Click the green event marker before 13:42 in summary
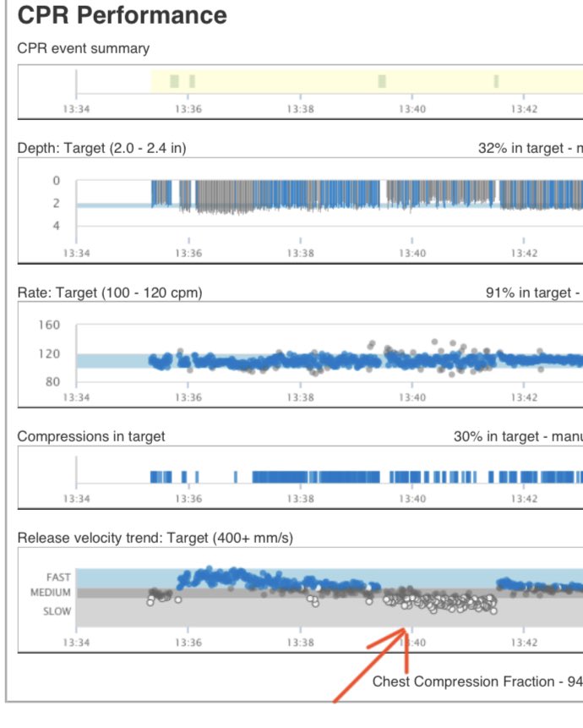This screenshot has width=583, height=728. [x=496, y=81]
